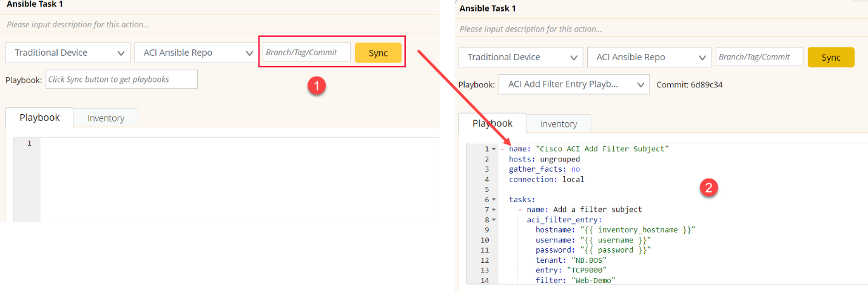Select the Playbook tab above the YAML code
868x292 pixels.
(492, 123)
